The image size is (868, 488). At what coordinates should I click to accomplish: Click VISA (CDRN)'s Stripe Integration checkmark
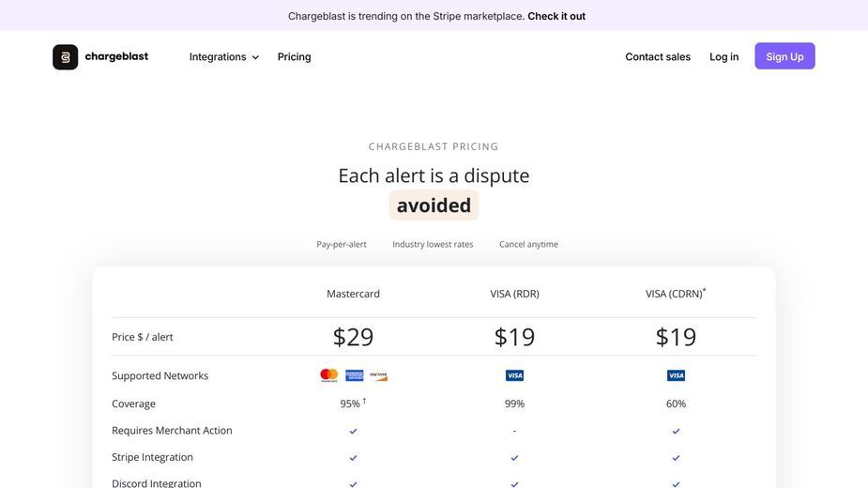coord(676,458)
